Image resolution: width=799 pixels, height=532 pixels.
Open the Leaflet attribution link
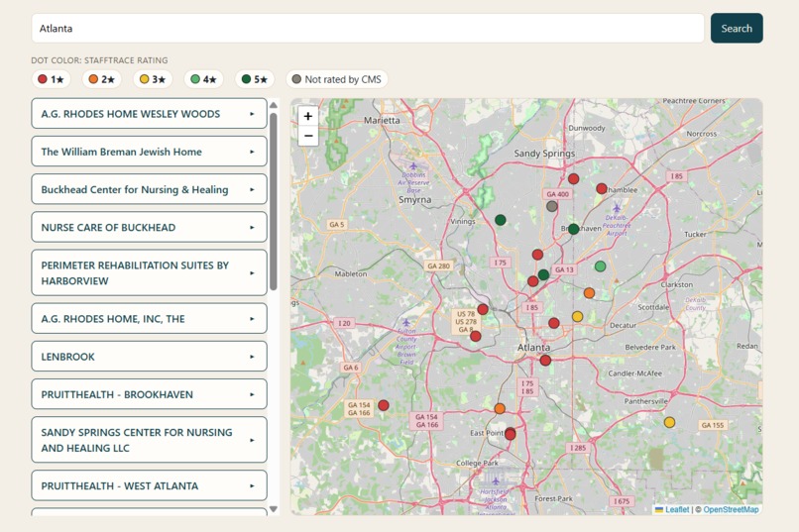pyautogui.click(x=677, y=509)
